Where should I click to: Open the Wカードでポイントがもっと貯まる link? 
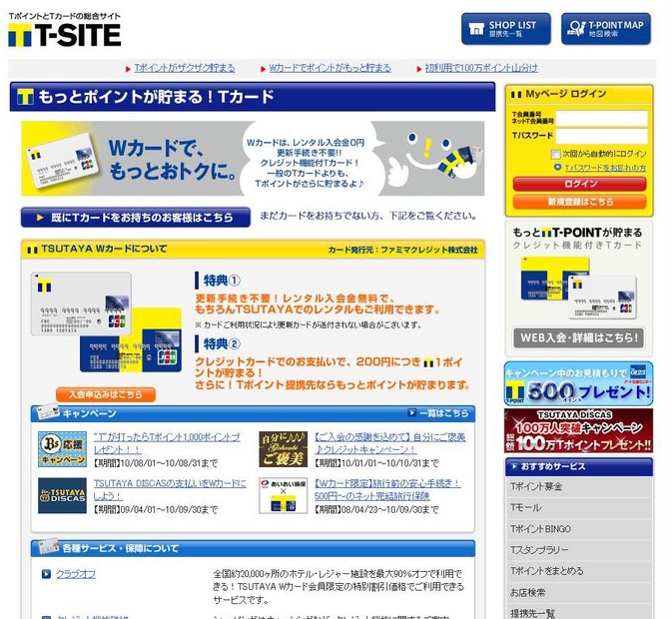coord(330,68)
